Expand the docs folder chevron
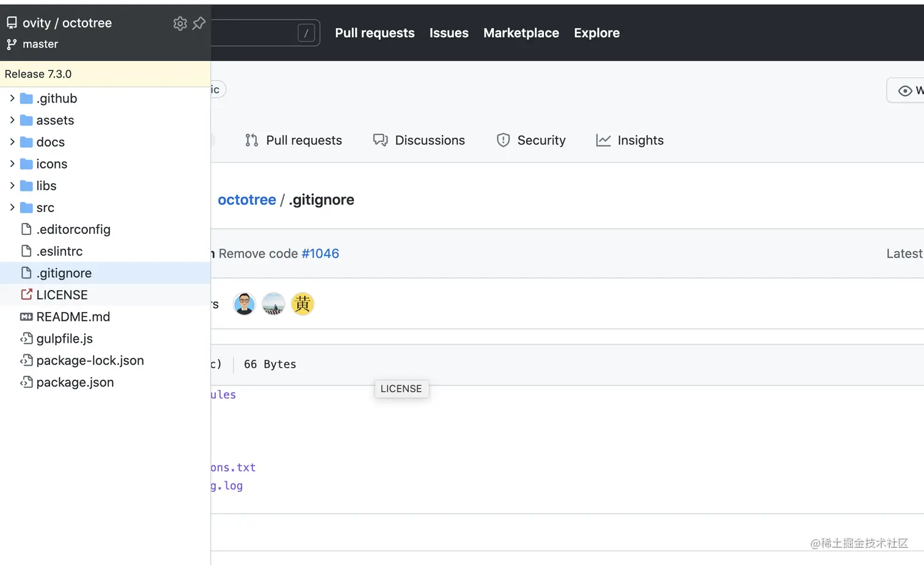The image size is (924, 565). [12, 142]
